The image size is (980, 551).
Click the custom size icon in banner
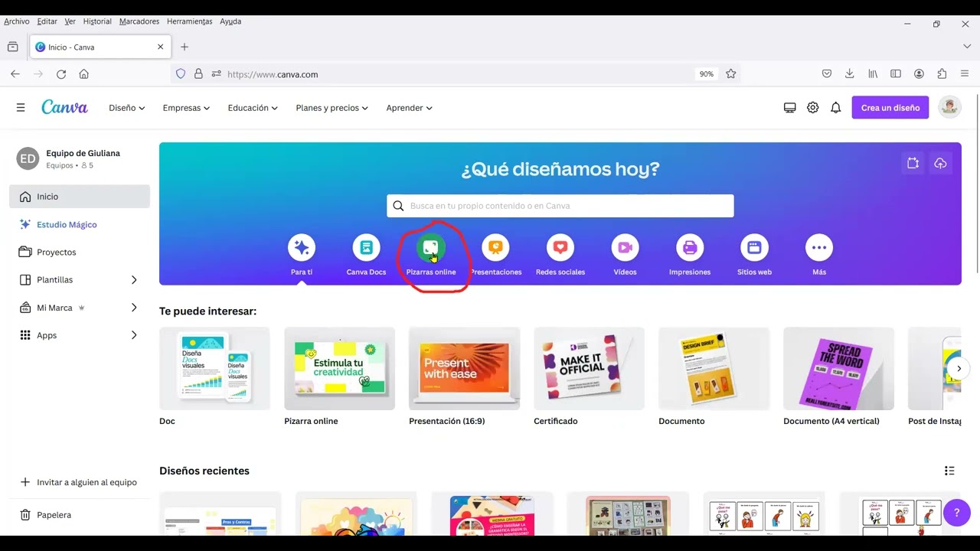pyautogui.click(x=913, y=163)
